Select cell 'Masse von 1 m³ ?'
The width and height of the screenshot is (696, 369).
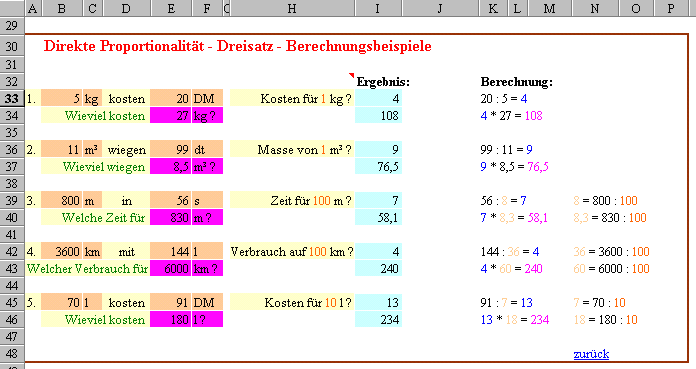[292, 150]
